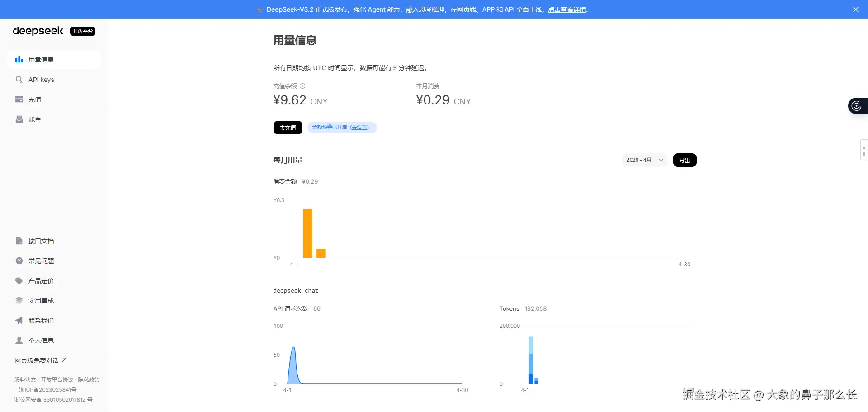The width and height of the screenshot is (868, 412).
Task: Navigate to 个人信息 in the sidebar
Action: [x=41, y=340]
